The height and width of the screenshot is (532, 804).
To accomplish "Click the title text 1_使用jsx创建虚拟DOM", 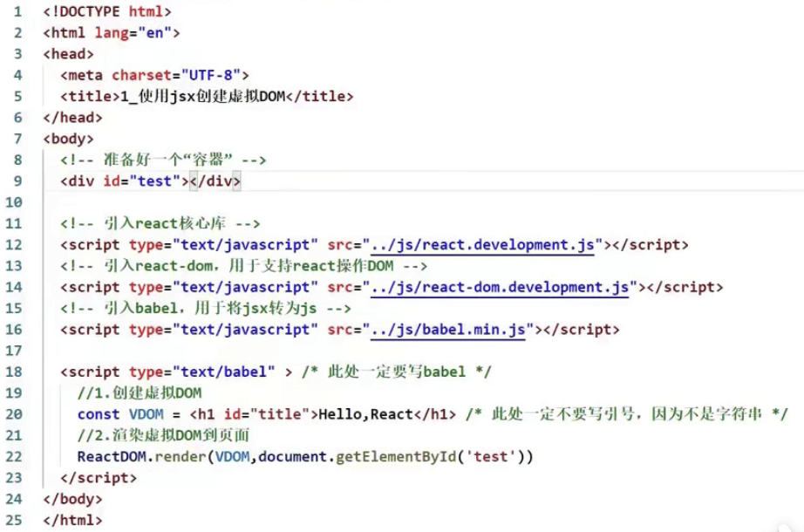I will tap(202, 97).
